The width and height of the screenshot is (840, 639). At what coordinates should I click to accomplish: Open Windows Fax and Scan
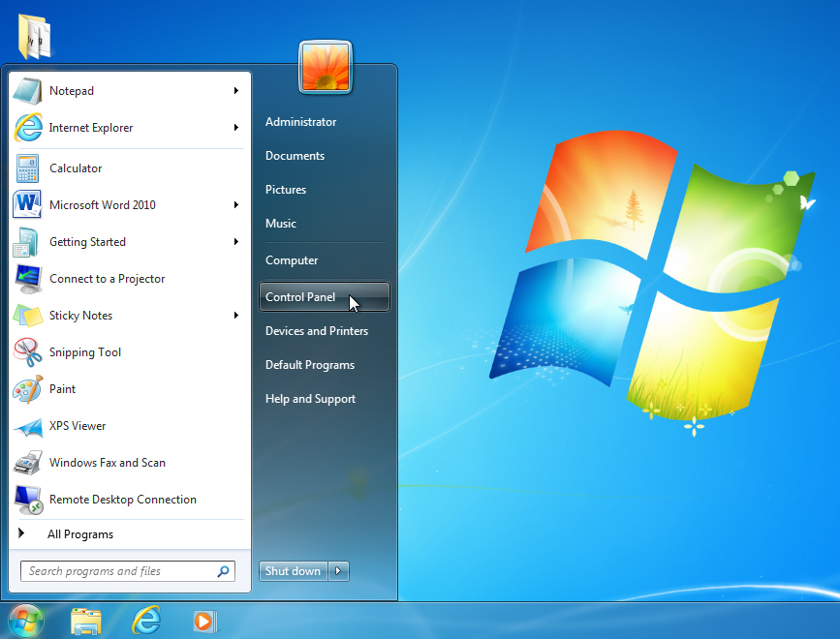click(x=107, y=463)
